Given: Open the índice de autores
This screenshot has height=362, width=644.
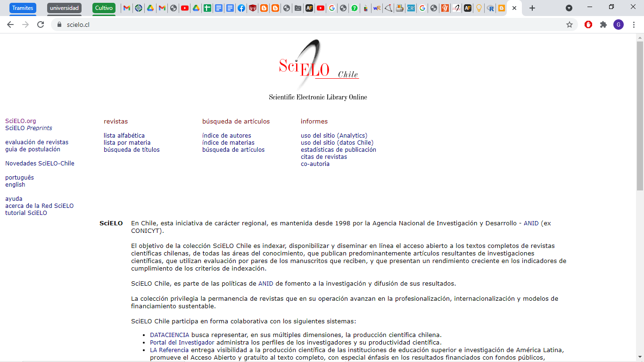Looking at the screenshot, I should click(x=227, y=136).
